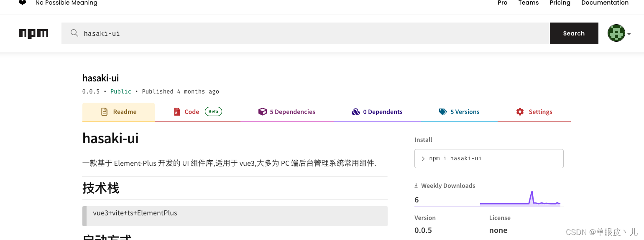This screenshot has height=240, width=644.
Task: Click the Element-Plus description paragraph
Action: pos(229,163)
